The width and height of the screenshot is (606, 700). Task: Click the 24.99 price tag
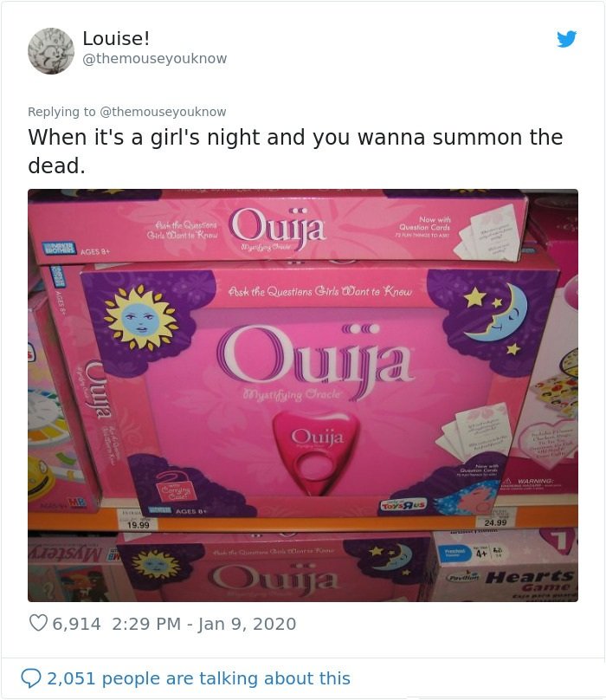pyautogui.click(x=496, y=521)
